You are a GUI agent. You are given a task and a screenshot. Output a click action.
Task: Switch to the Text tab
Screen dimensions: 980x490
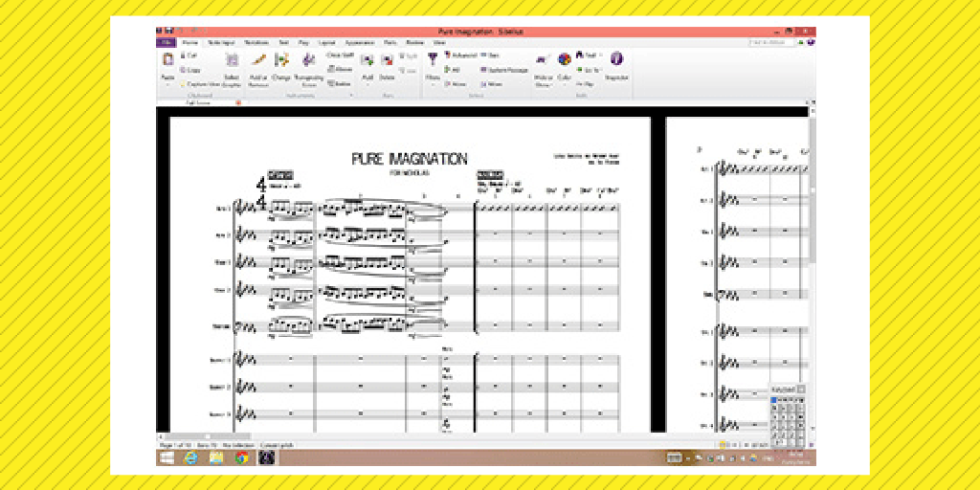[x=283, y=42]
